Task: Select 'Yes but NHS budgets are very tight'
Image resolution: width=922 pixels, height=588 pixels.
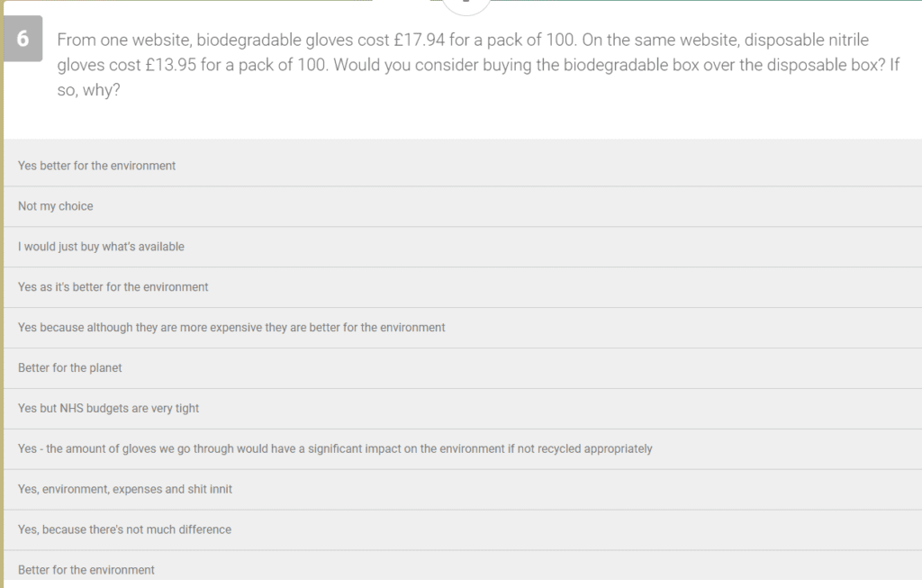Action: tap(463, 409)
